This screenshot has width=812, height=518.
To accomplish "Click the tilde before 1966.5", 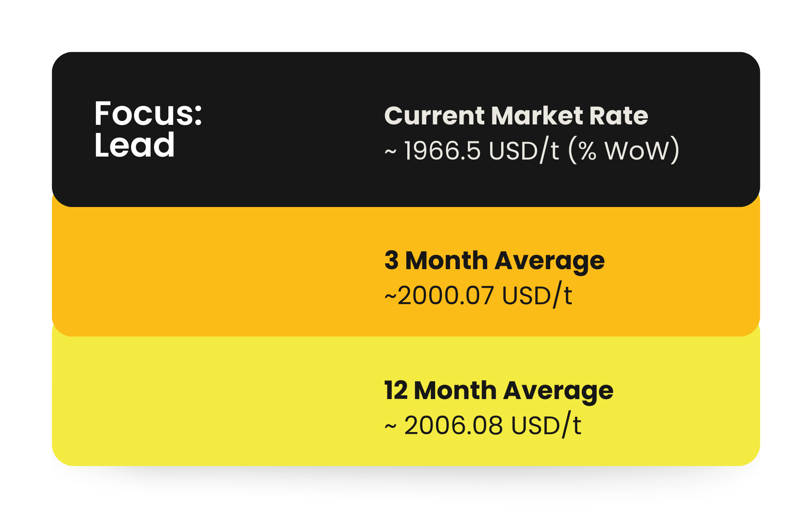I will coord(390,152).
